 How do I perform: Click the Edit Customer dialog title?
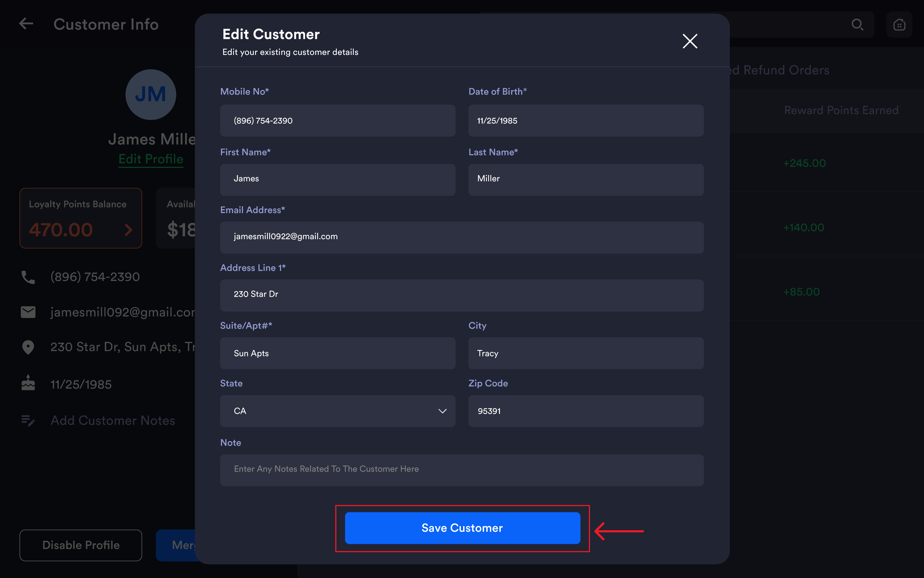point(271,35)
